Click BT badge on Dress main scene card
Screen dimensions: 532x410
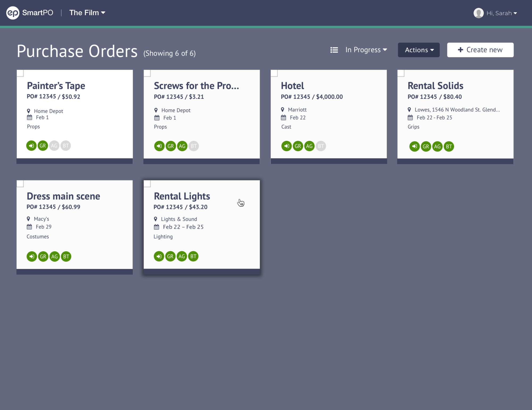(66, 256)
